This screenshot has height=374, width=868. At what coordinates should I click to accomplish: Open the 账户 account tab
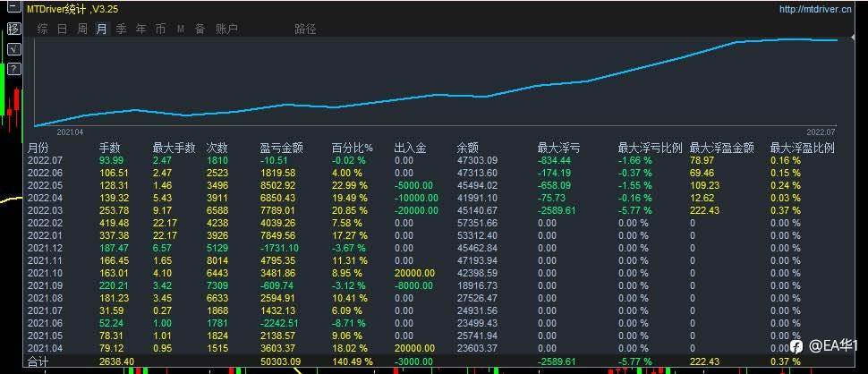(x=227, y=30)
